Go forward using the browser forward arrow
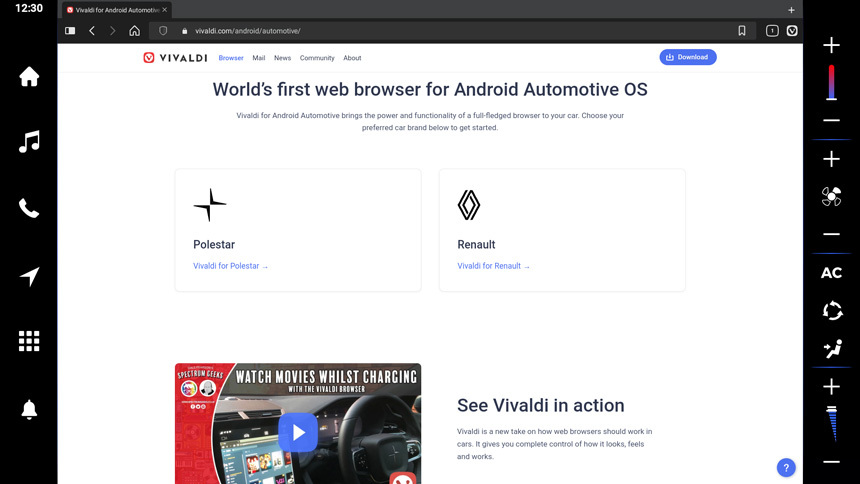This screenshot has height=484, width=860. [112, 31]
